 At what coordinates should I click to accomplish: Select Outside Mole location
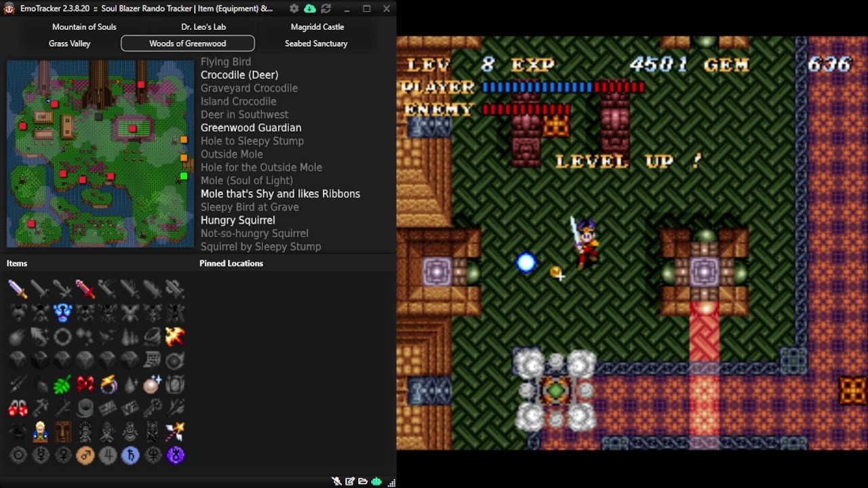tap(231, 154)
